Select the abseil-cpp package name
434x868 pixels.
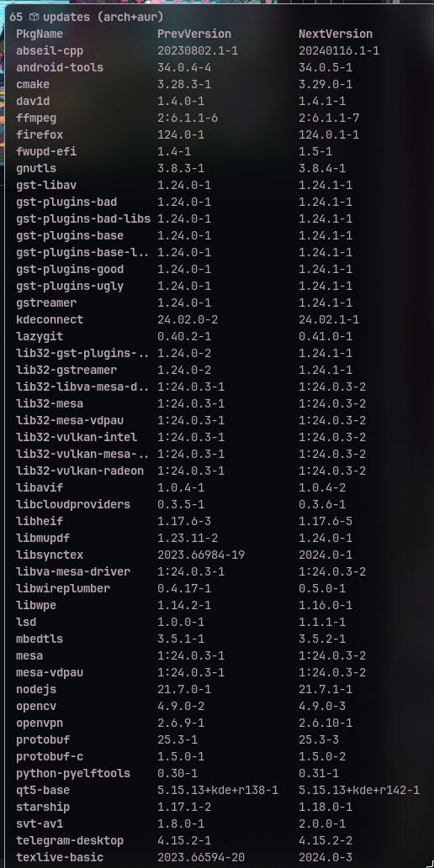50,51
